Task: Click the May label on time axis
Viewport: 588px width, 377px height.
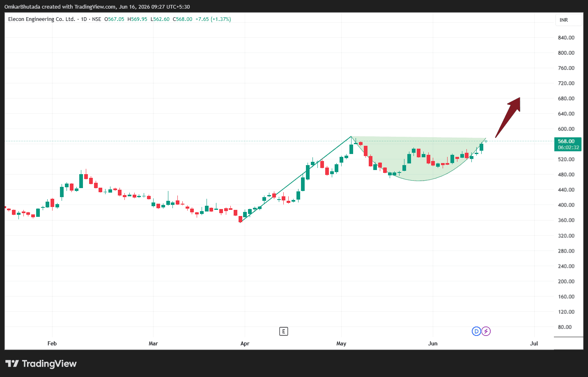Action: pyautogui.click(x=341, y=343)
